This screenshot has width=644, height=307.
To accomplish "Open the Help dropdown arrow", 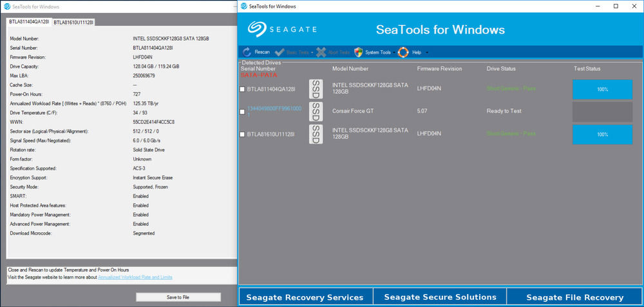I will pyautogui.click(x=427, y=53).
